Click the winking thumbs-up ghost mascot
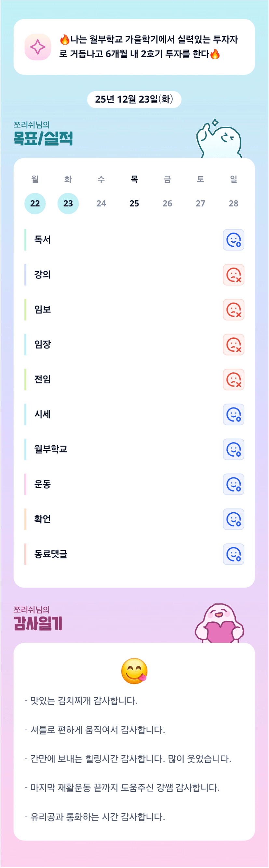Image resolution: width=269 pixels, height=868 pixels. coord(219,139)
